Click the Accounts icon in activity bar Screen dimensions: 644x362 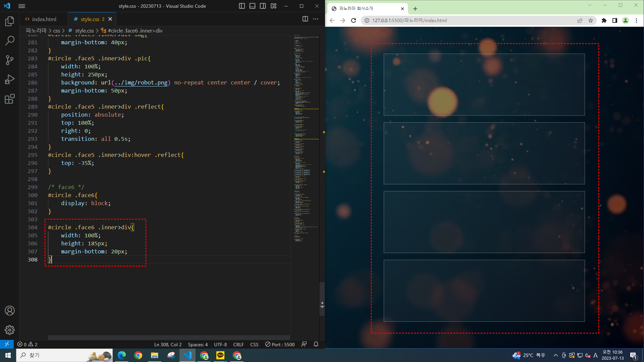pyautogui.click(x=10, y=311)
